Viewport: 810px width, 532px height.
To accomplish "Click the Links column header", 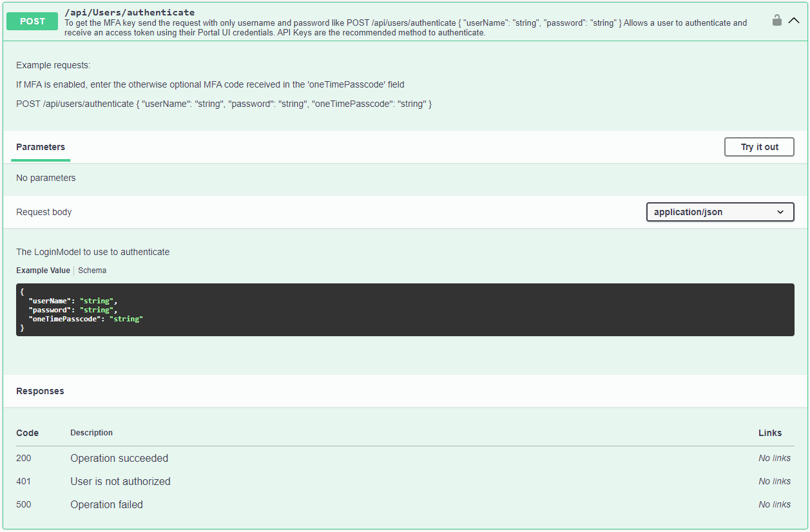I will (769, 433).
